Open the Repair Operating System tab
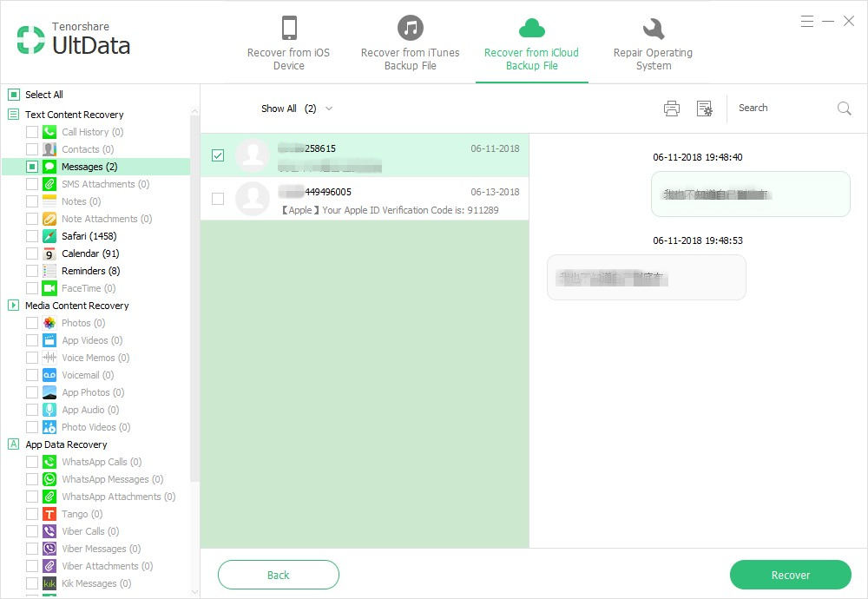 (654, 43)
